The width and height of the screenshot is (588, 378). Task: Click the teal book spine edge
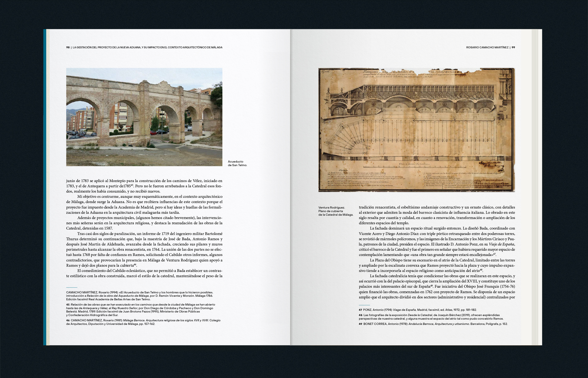coord(45,186)
